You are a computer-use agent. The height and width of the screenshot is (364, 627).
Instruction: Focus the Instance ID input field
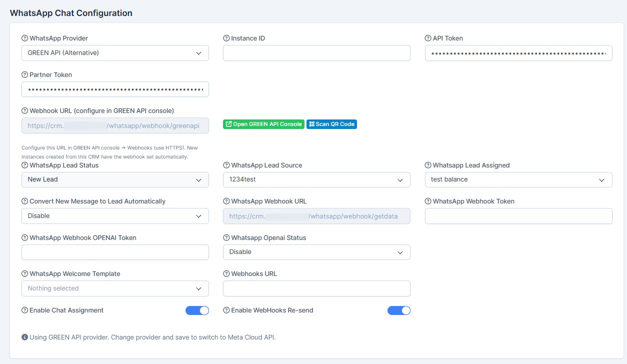(316, 53)
